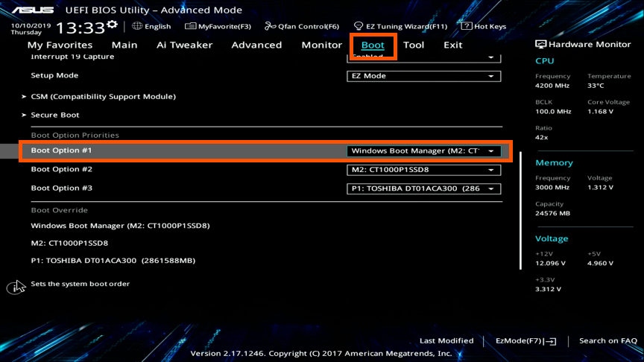Open the Boot Option #3 dropdown
Image resolution: width=644 pixels, height=362 pixels.
click(x=424, y=188)
